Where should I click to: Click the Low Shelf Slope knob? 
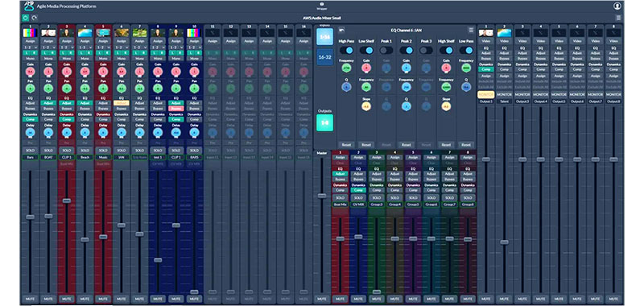click(366, 106)
